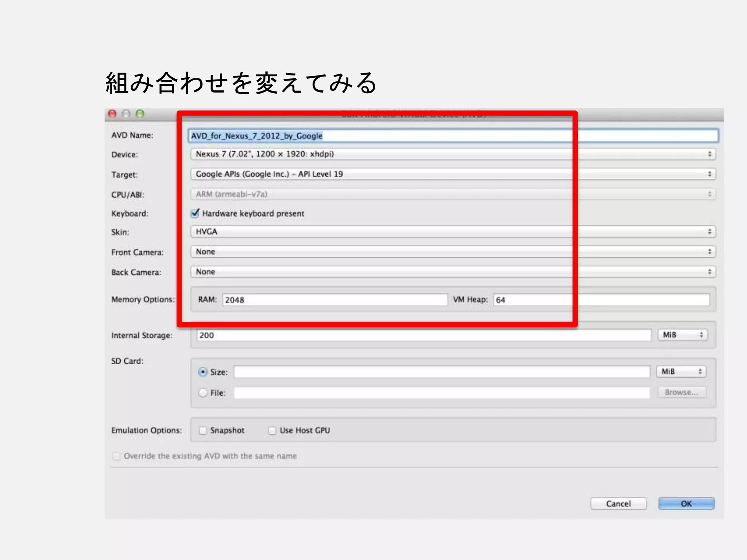
Task: Click the SD Card File path field
Action: coord(442,393)
